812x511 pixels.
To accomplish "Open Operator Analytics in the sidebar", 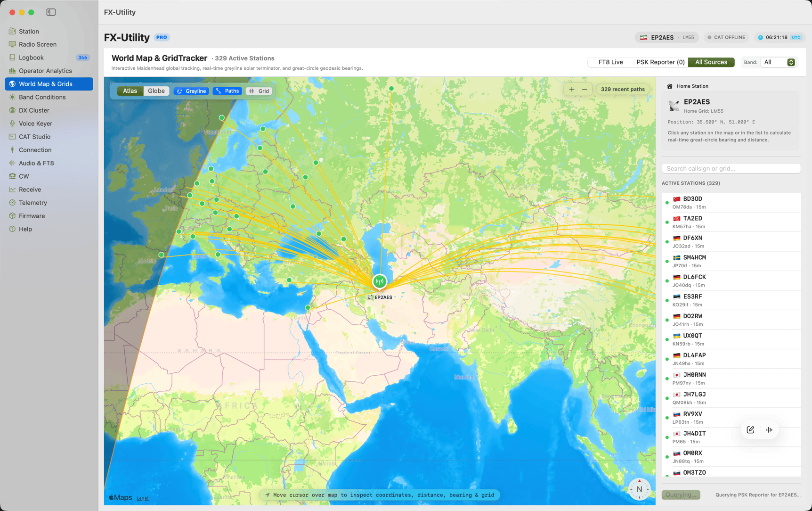I will click(49, 71).
